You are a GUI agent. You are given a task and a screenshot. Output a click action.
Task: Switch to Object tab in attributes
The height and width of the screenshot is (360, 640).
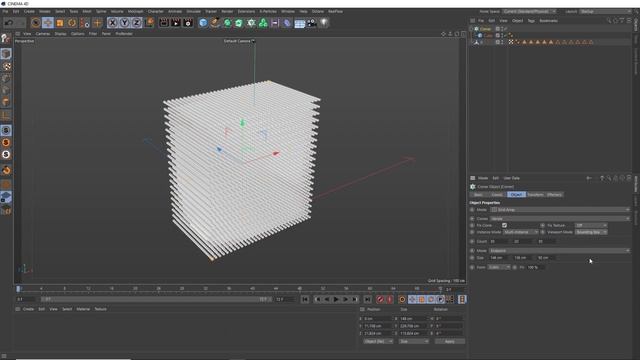click(516, 195)
